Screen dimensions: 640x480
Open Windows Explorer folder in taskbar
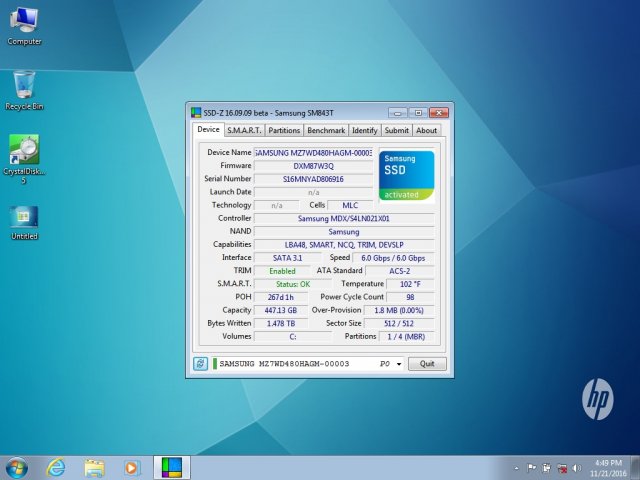(94, 467)
